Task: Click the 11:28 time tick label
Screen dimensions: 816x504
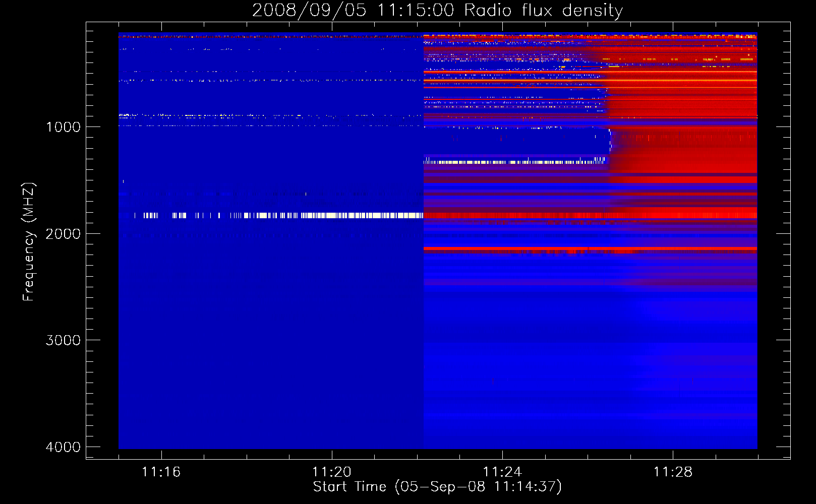Action: [x=673, y=472]
